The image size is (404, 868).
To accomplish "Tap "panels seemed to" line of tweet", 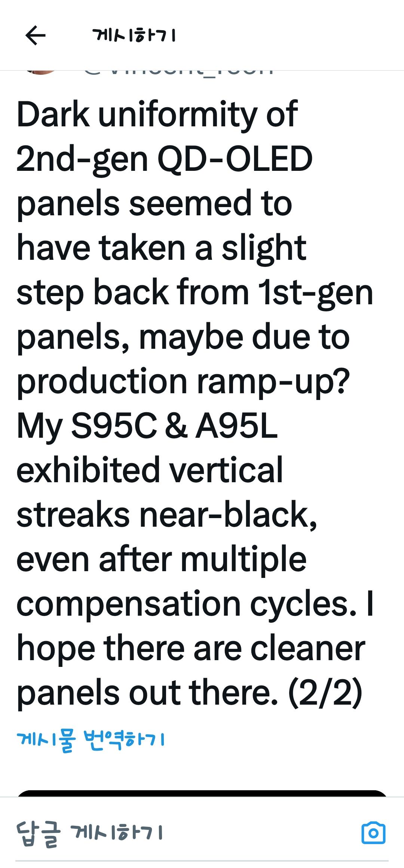I will click(x=154, y=204).
